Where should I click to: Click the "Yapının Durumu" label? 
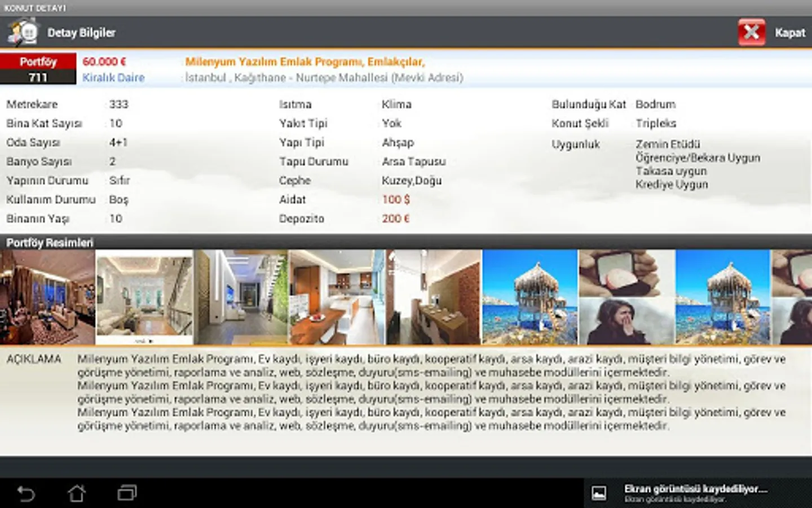[x=47, y=181]
